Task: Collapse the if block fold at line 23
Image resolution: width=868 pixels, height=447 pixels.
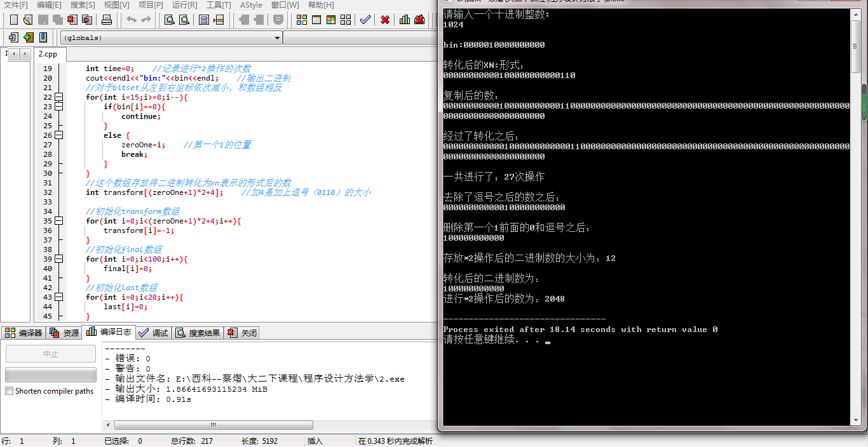Action: [x=59, y=107]
